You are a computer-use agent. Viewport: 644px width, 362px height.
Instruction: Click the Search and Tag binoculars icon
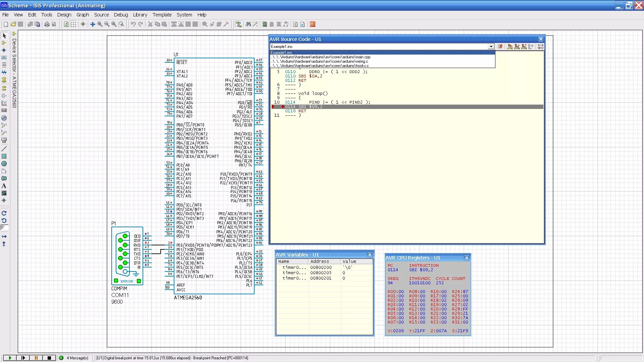pos(248,24)
